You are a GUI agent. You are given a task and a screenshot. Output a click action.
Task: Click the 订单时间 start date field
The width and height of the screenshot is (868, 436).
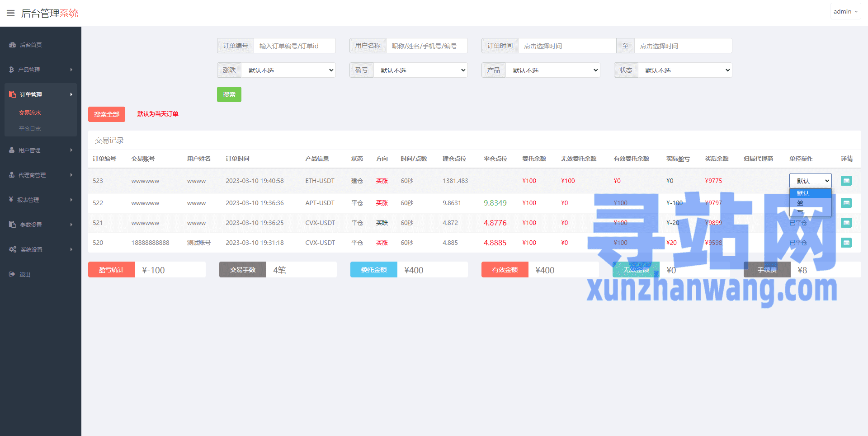(x=566, y=46)
